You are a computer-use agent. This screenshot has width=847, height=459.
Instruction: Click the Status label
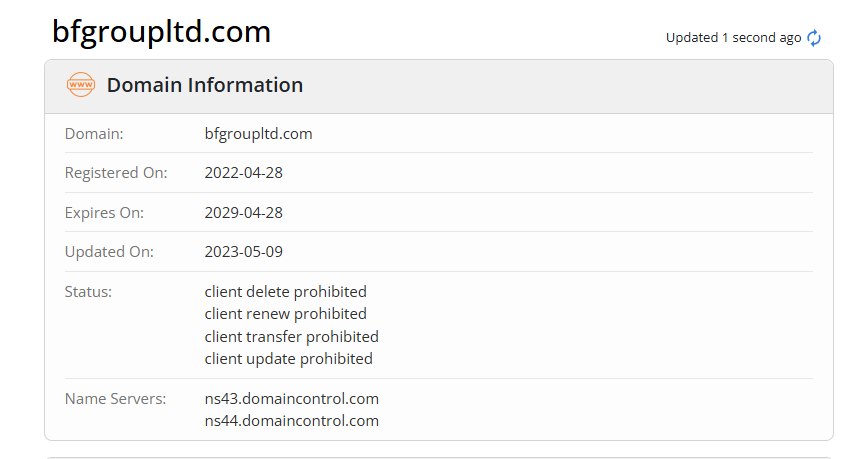[88, 292]
